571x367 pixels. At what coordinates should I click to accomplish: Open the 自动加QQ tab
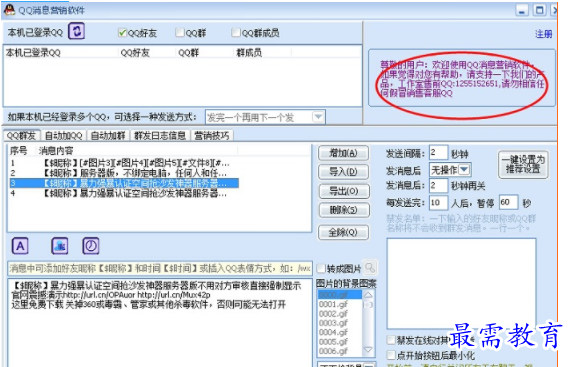pos(64,136)
